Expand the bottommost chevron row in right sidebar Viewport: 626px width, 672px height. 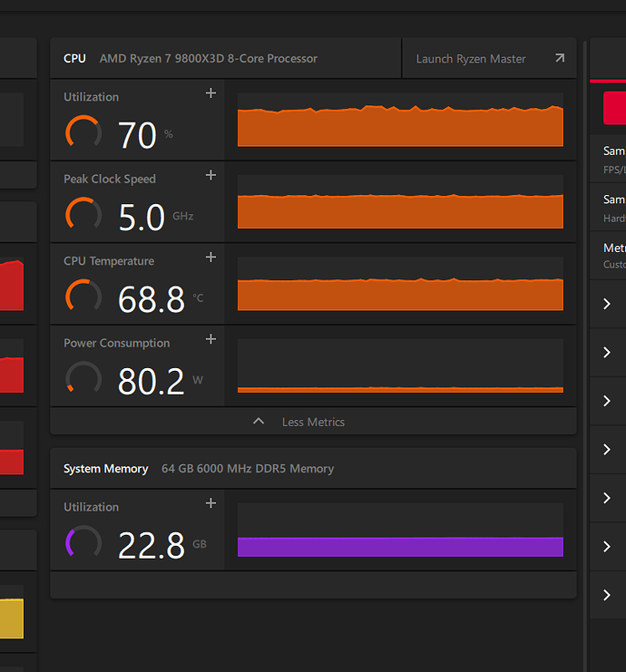coord(607,595)
